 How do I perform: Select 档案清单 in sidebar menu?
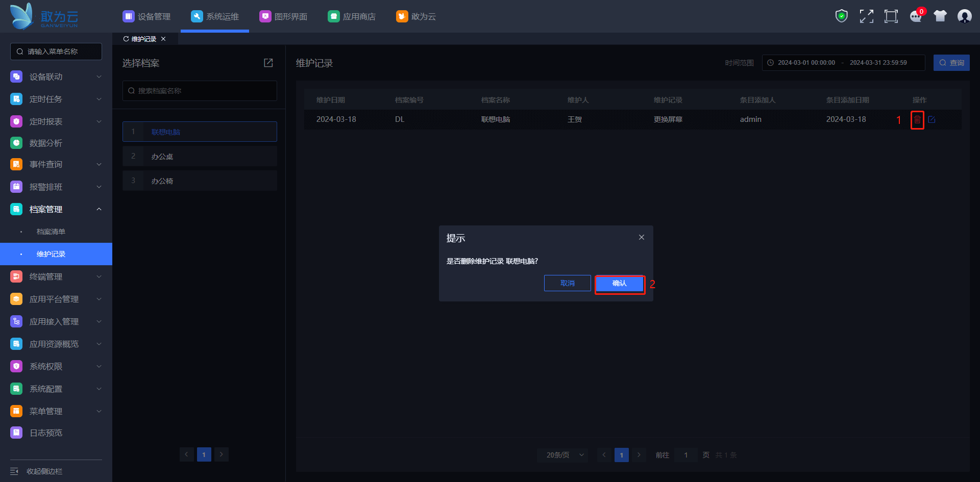[x=51, y=232]
